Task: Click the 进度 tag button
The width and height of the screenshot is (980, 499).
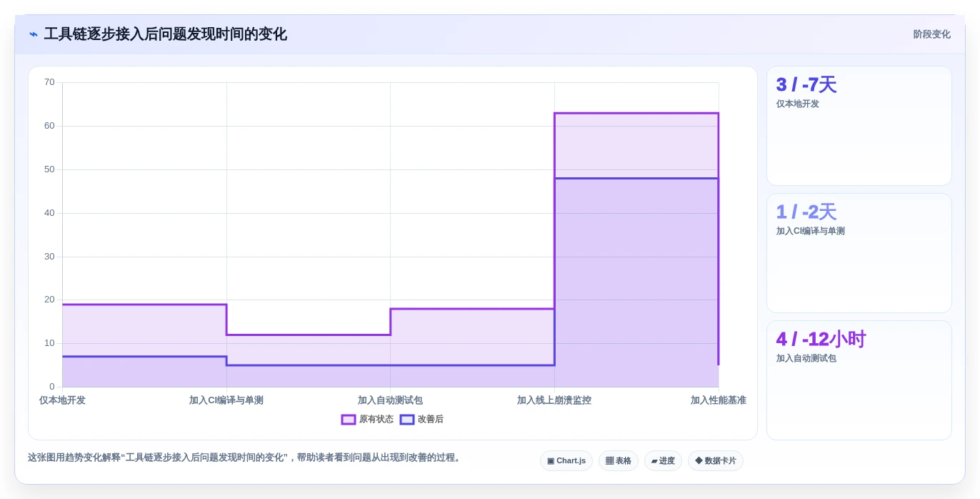Action: coord(663,461)
